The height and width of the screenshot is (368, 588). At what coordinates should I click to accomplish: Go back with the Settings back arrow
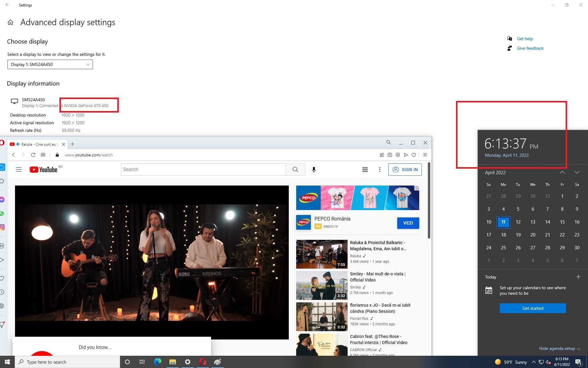7,5
